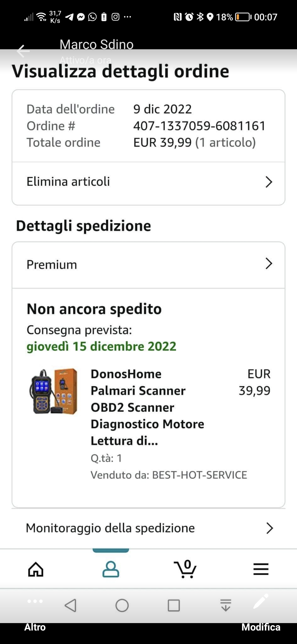
Task: Expand the Premium shipping chevron
Action: (269, 264)
